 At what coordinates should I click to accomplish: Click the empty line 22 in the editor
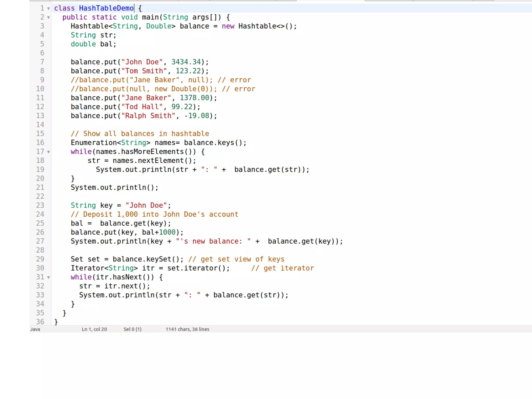tap(156, 196)
